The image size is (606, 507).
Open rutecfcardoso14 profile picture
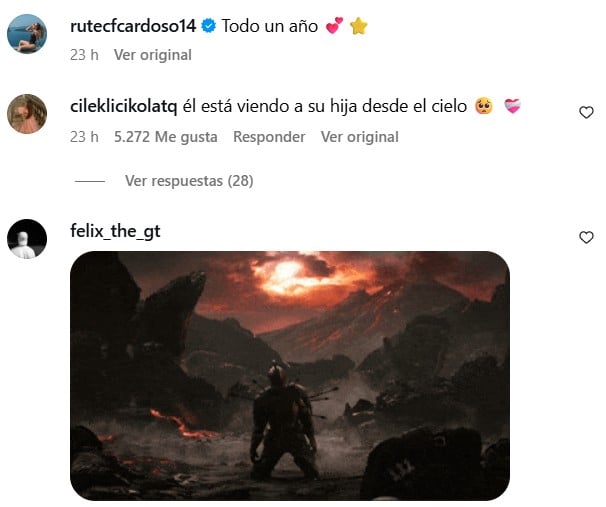coord(27,34)
